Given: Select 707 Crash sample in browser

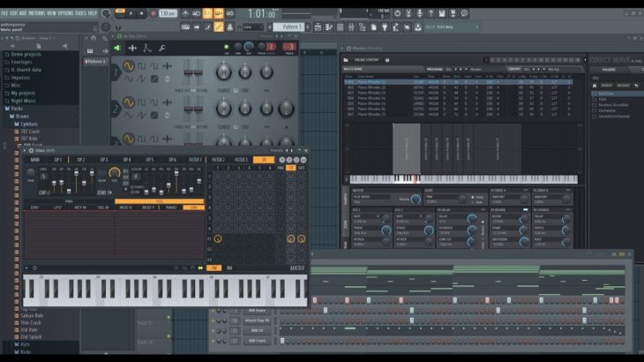Looking at the screenshot, I should click(x=30, y=132).
